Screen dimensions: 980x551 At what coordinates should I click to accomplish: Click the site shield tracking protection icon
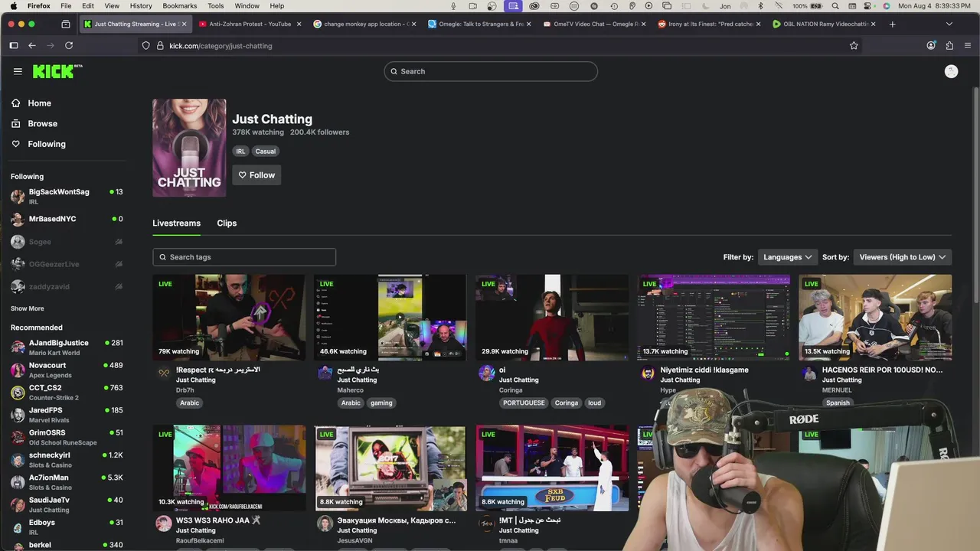pyautogui.click(x=146, y=46)
